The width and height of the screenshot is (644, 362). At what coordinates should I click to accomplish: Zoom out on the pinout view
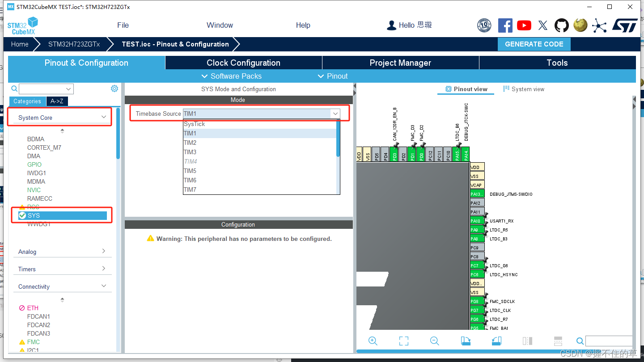tap(434, 341)
